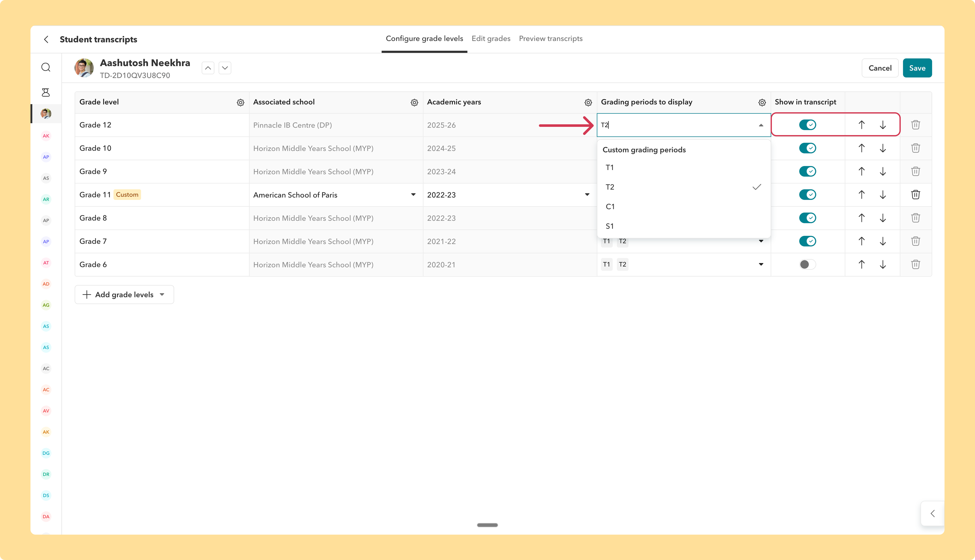Viewport: 975px width, 560px height.
Task: Toggle Show in transcript for Grade 7
Action: tap(808, 241)
